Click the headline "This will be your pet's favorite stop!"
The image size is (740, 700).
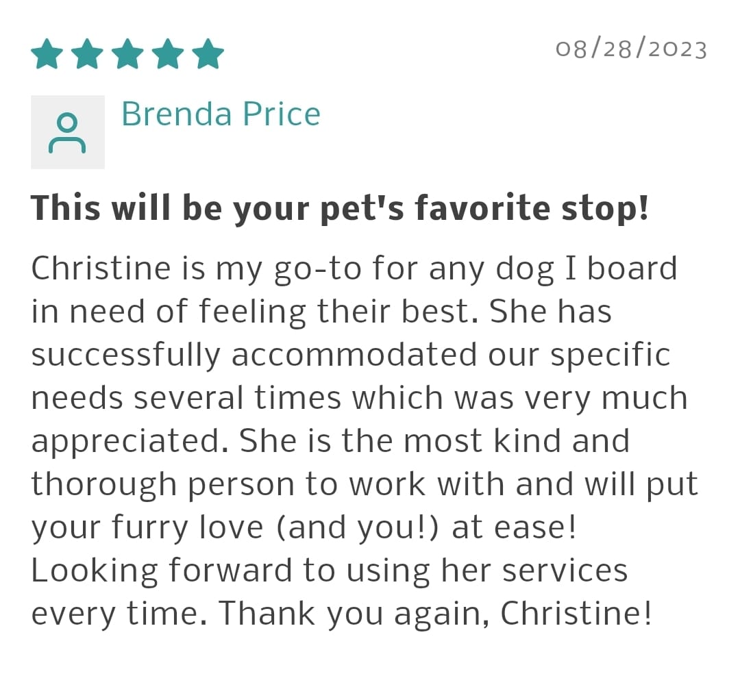[x=340, y=208]
